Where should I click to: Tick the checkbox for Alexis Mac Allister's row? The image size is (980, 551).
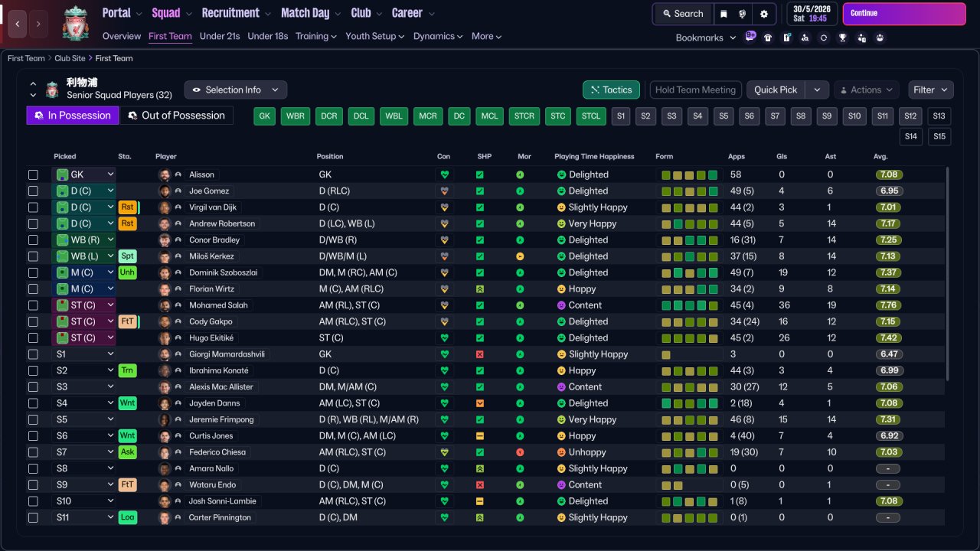(33, 386)
